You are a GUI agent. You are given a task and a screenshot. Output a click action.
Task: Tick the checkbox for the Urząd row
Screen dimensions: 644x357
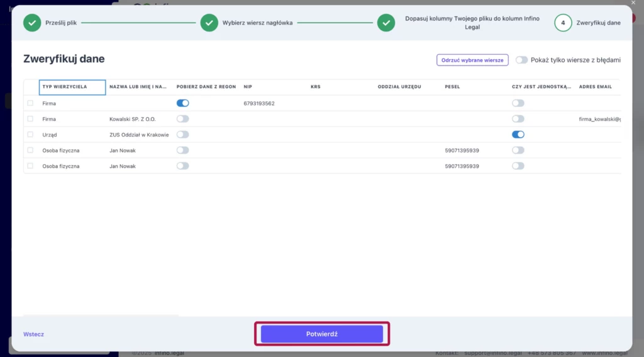(30, 135)
